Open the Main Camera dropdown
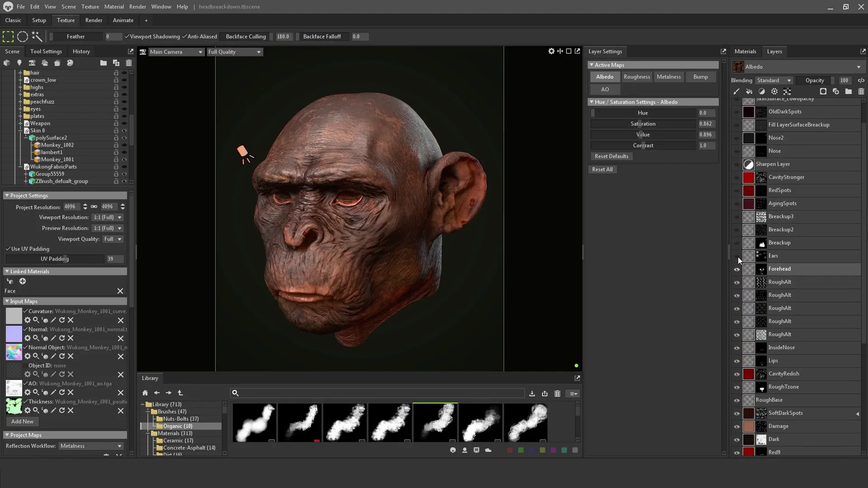Screen dimensions: 868x488 pos(176,52)
